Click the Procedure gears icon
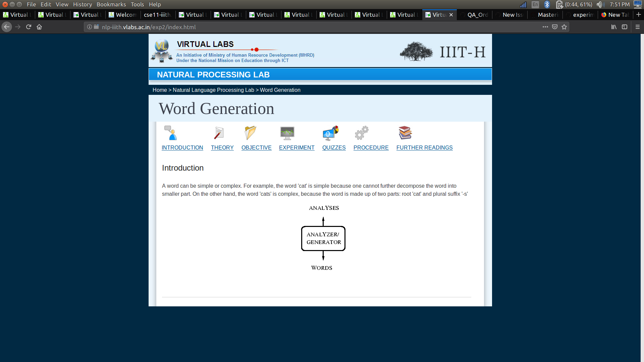644x362 pixels. click(361, 133)
